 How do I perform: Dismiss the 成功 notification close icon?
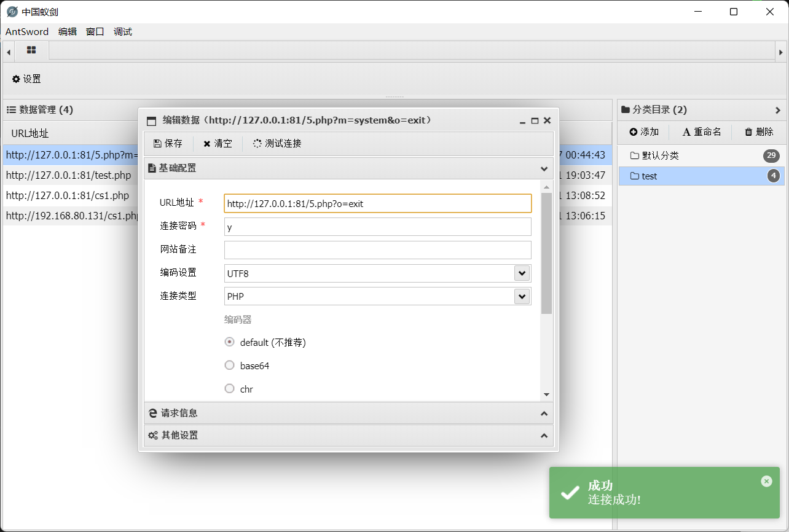tap(766, 481)
